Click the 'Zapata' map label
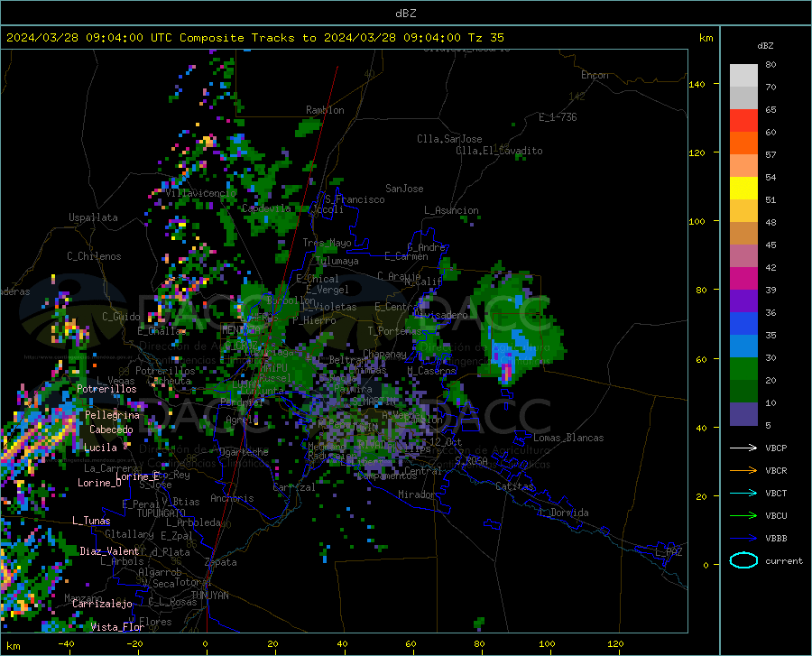The height and width of the screenshot is (656, 812). (x=221, y=562)
